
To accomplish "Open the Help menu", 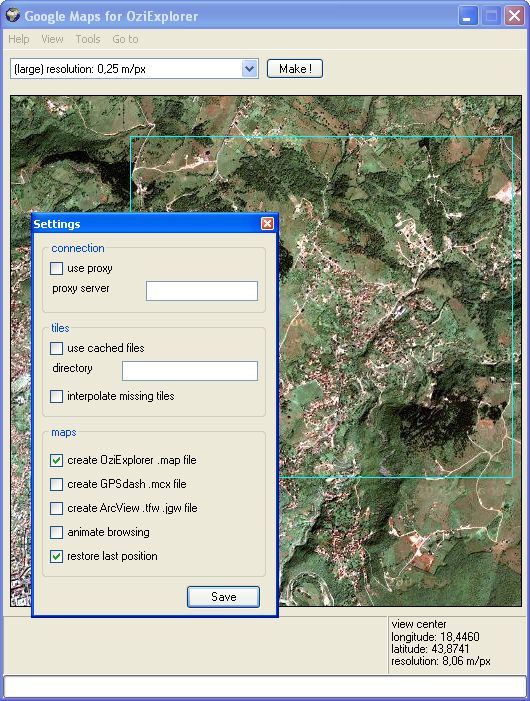I will coord(19,39).
